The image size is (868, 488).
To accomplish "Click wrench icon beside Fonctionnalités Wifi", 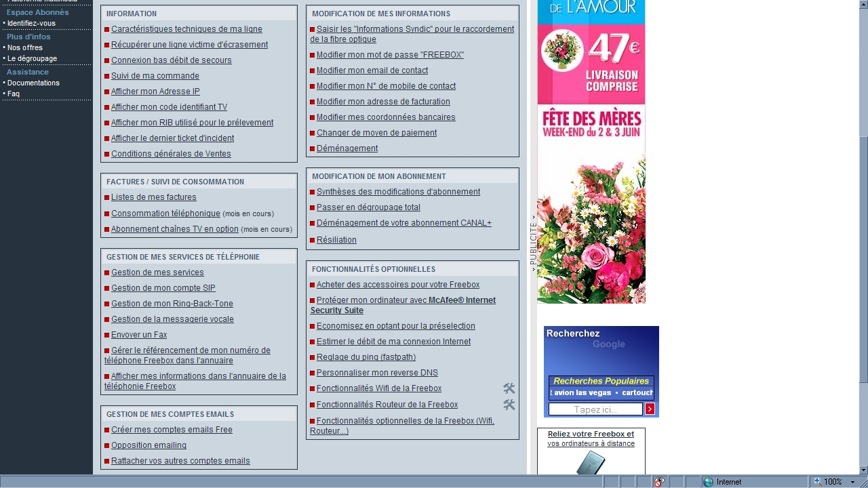I will (x=509, y=388).
